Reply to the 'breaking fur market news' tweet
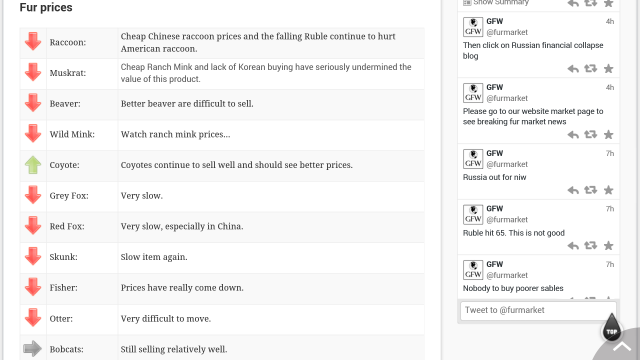Screen dimensions: 640x360 click(x=573, y=135)
